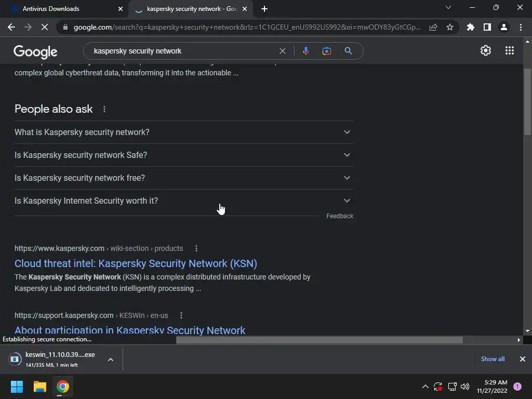
Task: Click the scroll-down arrow of the page scrollbar
Action: click(527, 331)
